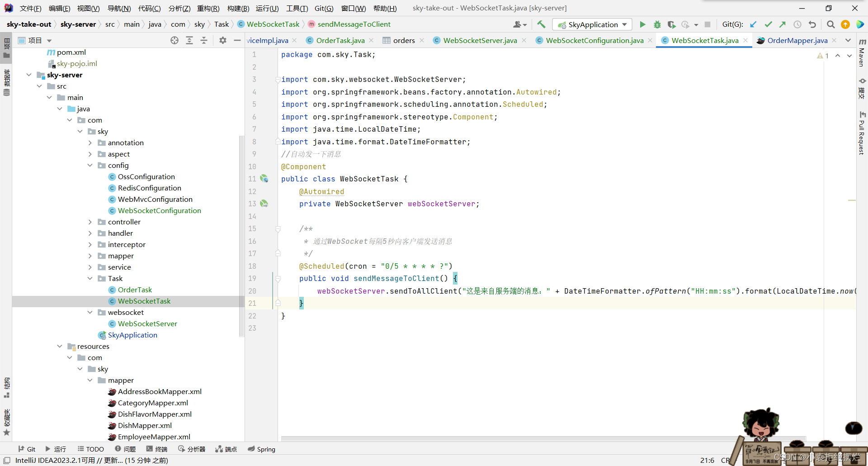Switch to the OrderMapper.java tab
This screenshot has width=868, height=466.
point(797,40)
